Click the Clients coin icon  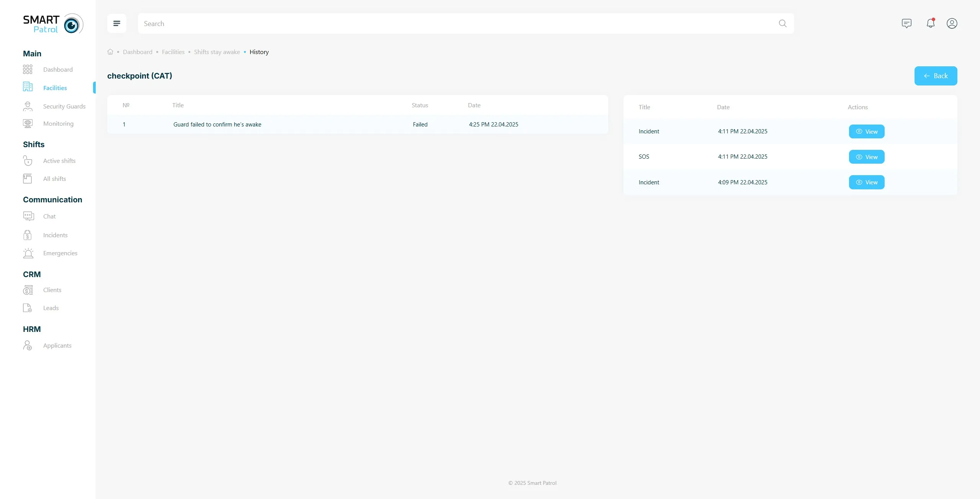click(x=28, y=290)
